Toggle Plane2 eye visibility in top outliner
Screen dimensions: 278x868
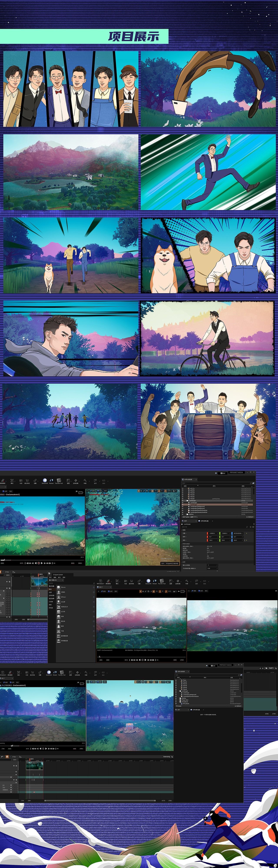182,489
